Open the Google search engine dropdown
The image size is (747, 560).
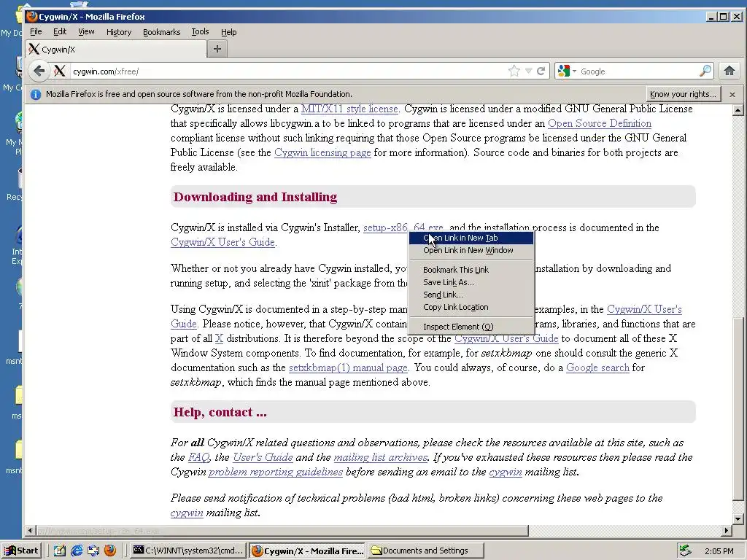[x=567, y=71]
